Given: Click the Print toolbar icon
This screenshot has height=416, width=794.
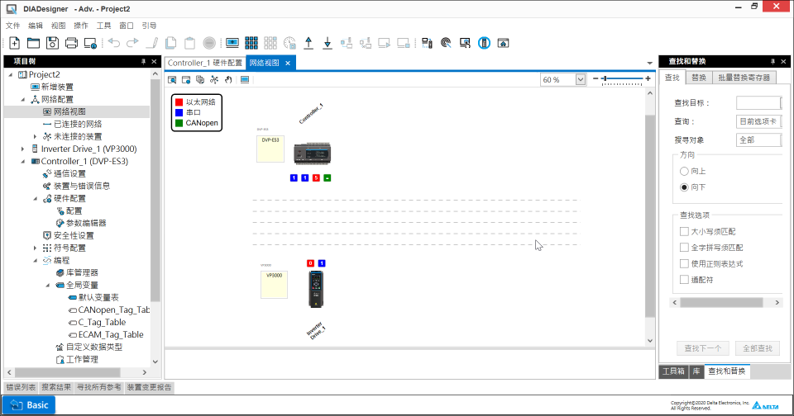Looking at the screenshot, I should pyautogui.click(x=71, y=43).
